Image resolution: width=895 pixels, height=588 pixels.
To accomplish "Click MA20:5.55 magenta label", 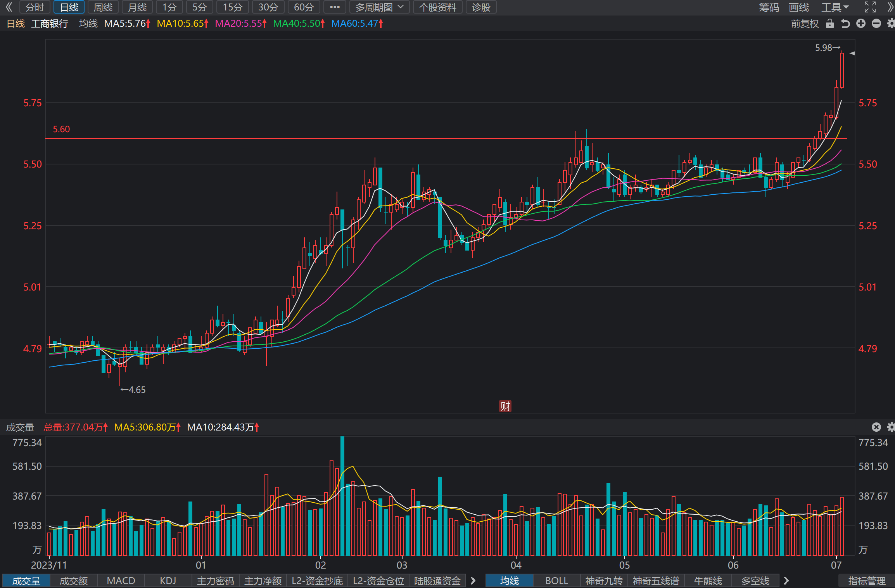I will click(241, 24).
